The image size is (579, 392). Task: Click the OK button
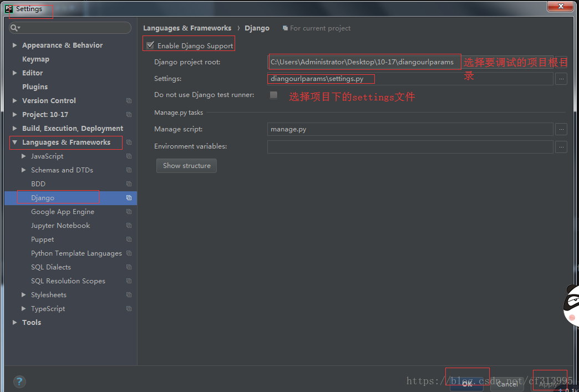[468, 384]
